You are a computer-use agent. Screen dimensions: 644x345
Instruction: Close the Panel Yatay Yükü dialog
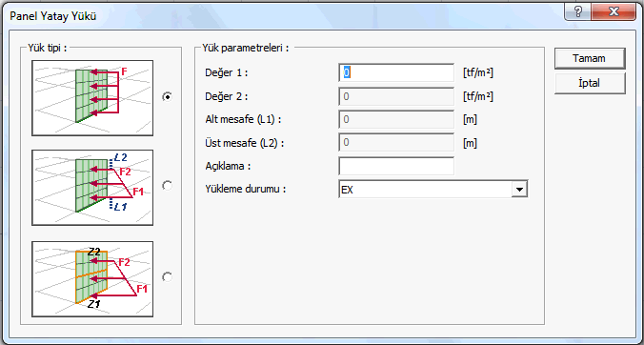click(x=614, y=11)
